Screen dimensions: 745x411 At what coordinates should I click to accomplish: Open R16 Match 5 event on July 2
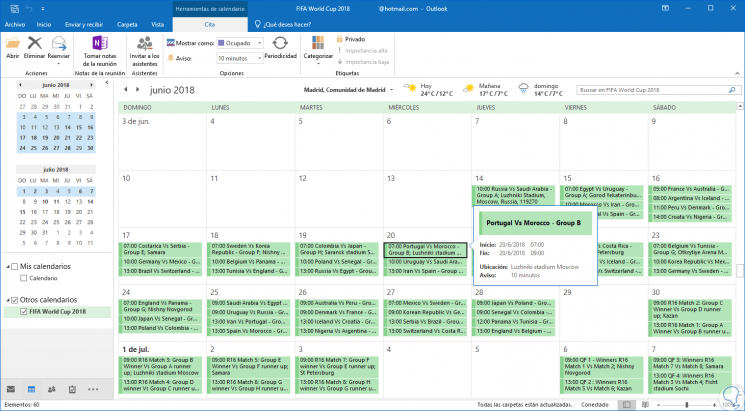(x=248, y=366)
